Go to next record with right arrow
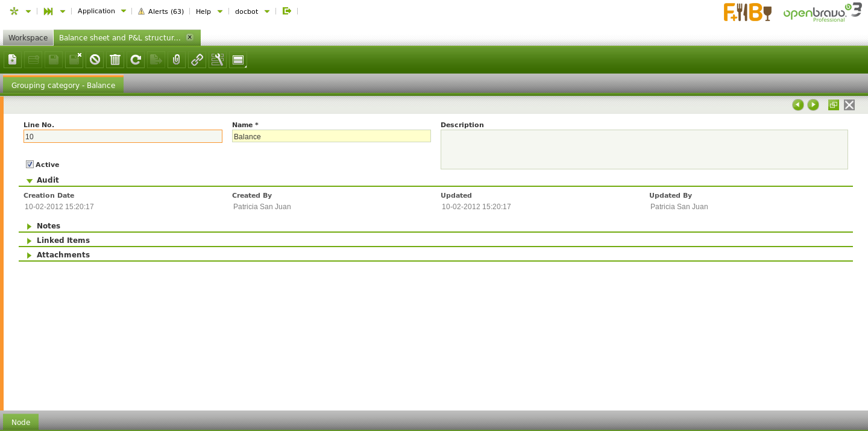 point(813,105)
